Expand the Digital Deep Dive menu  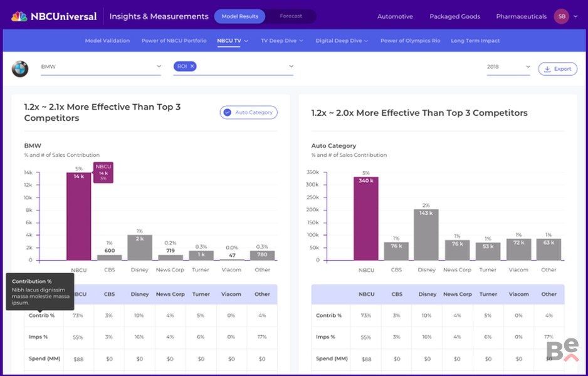coord(342,41)
